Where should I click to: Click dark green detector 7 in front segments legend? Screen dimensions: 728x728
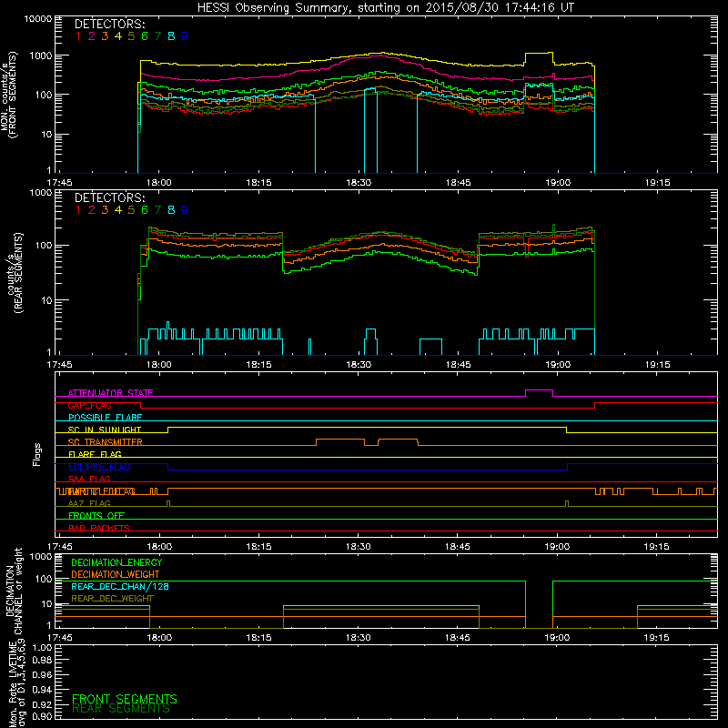coord(157,36)
